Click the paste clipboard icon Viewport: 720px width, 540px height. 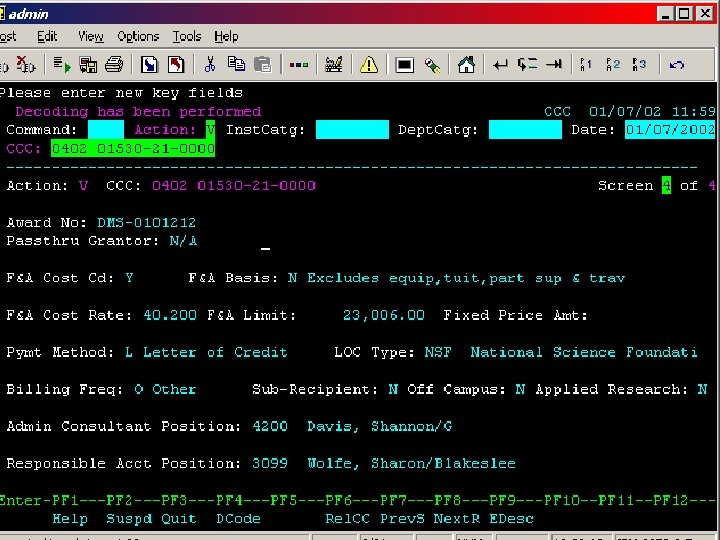click(263, 64)
